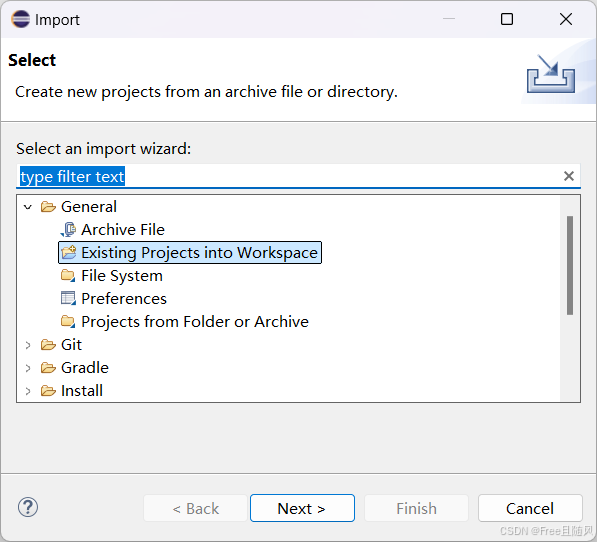
Task: Collapse the General tree node
Action: point(28,207)
